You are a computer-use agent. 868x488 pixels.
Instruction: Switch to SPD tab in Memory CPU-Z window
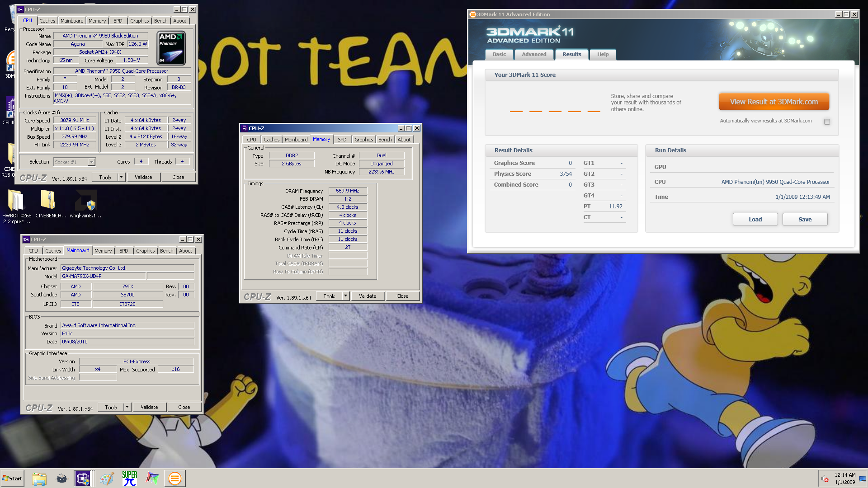coord(342,140)
